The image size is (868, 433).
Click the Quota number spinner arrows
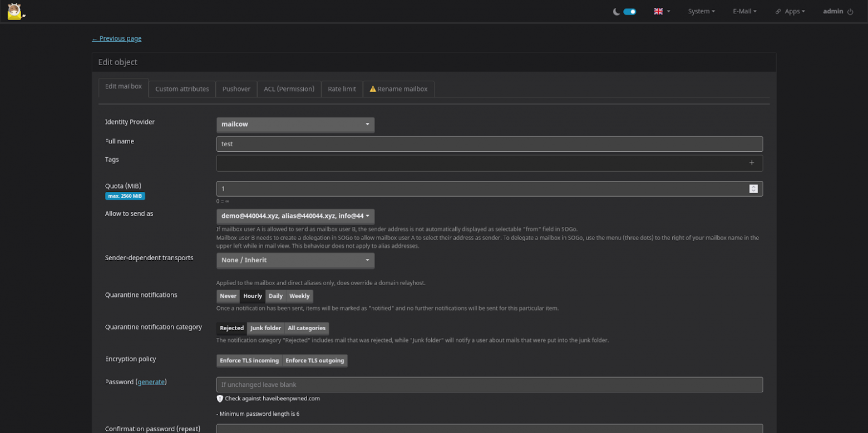coord(753,189)
